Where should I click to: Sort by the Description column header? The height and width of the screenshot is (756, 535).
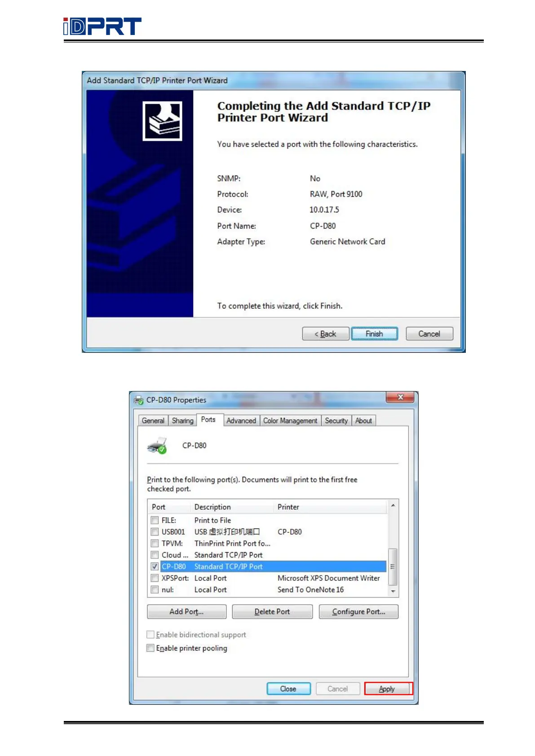pyautogui.click(x=232, y=507)
